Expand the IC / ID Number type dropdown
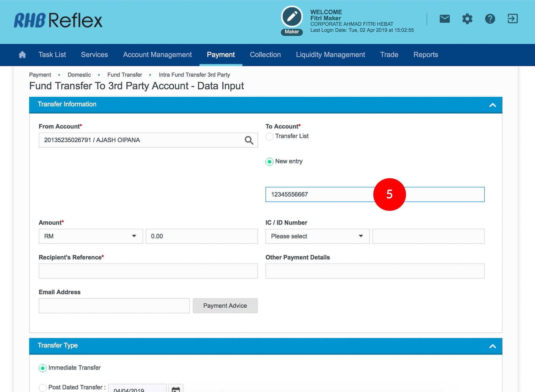 (317, 236)
